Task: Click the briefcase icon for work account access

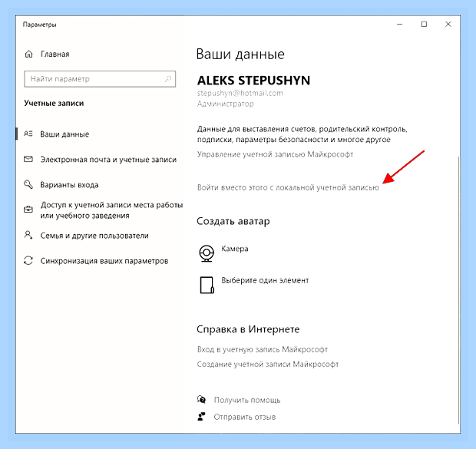Action: (28, 210)
